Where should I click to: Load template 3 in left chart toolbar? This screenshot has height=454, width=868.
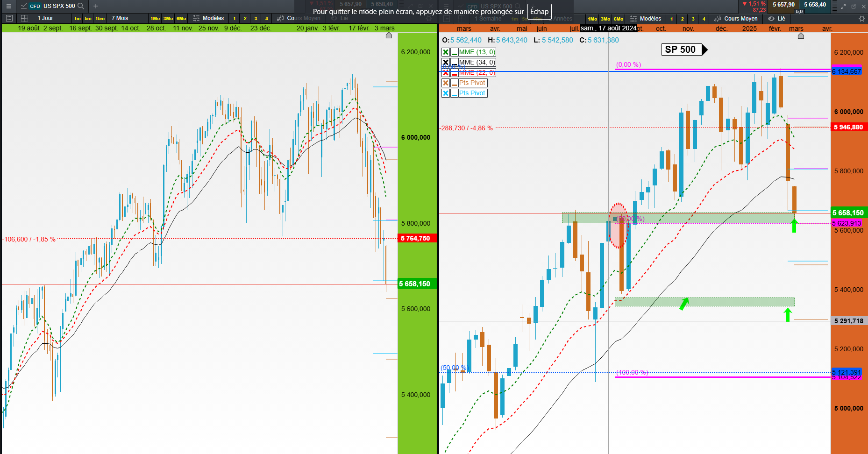[256, 19]
